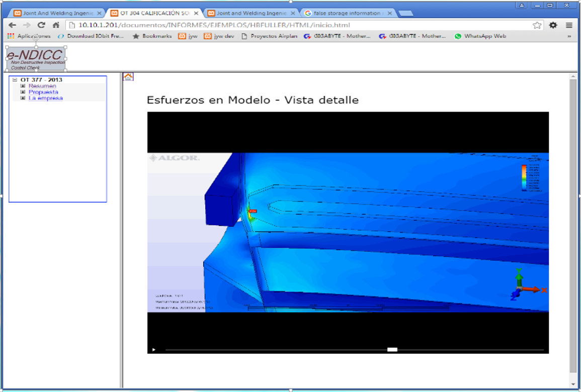This screenshot has width=581, height=392.
Task: Bookmark this page with the star icon
Action: (537, 25)
